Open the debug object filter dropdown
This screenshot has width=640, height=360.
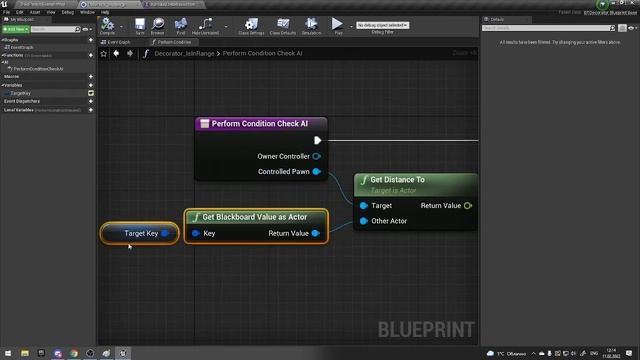[x=382, y=25]
